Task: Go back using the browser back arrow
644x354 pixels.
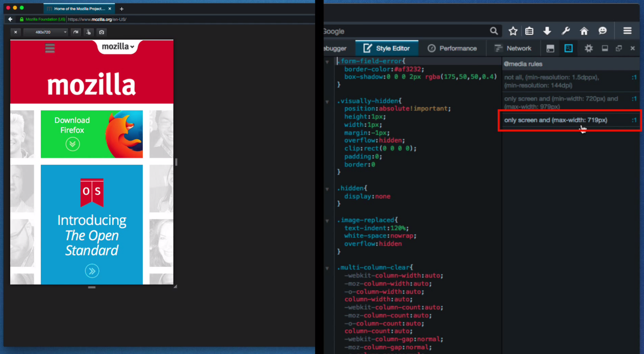Action: [10, 19]
